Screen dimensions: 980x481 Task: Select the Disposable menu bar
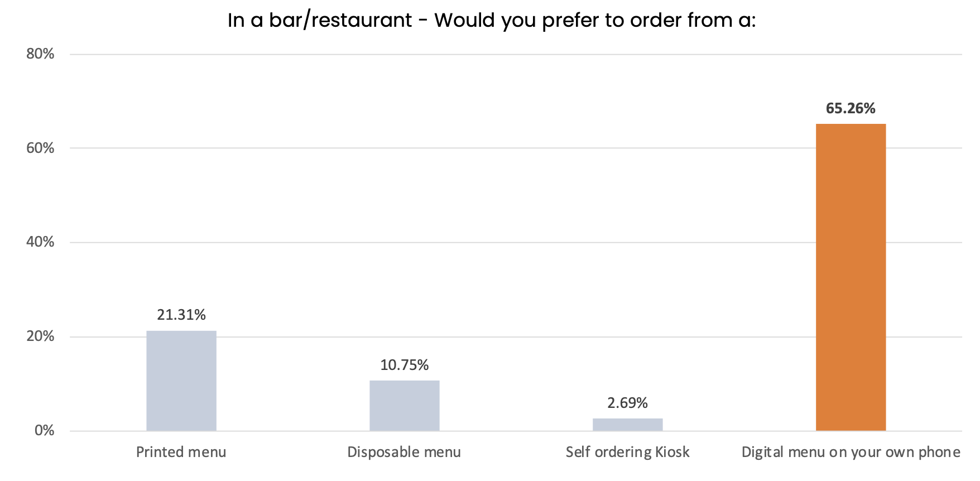pyautogui.click(x=405, y=406)
